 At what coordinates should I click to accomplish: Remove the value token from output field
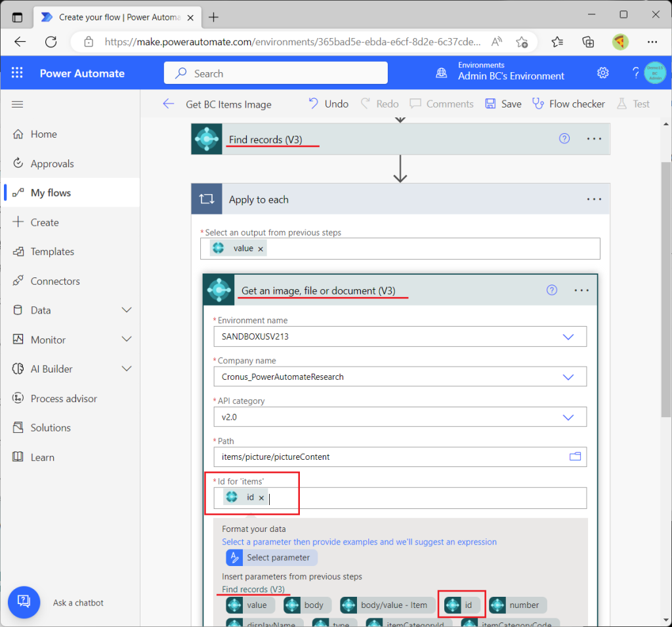coord(260,249)
